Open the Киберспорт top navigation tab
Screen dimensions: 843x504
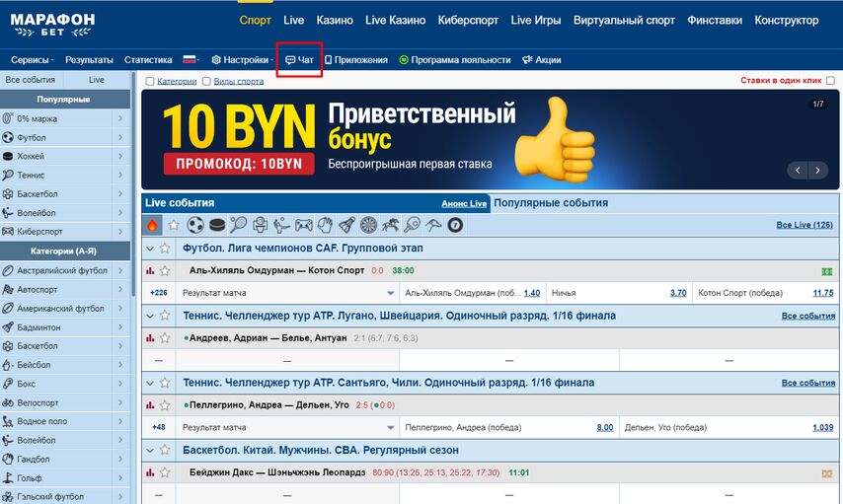(x=468, y=21)
